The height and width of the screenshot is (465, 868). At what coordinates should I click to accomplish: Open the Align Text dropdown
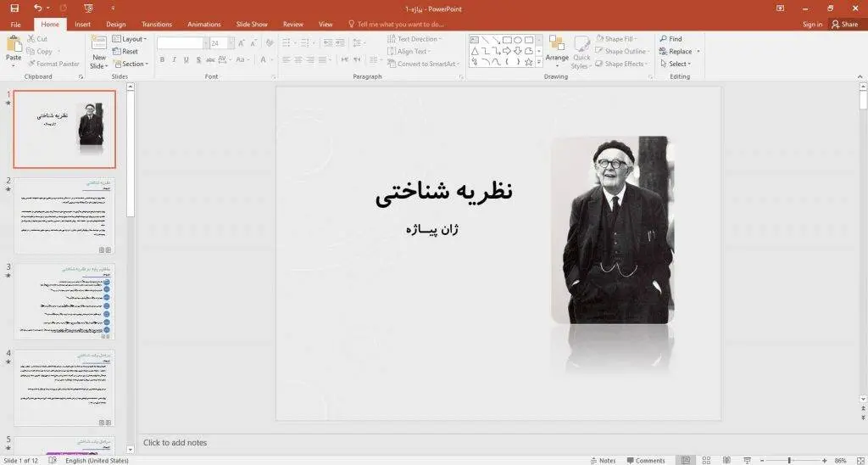click(x=410, y=52)
